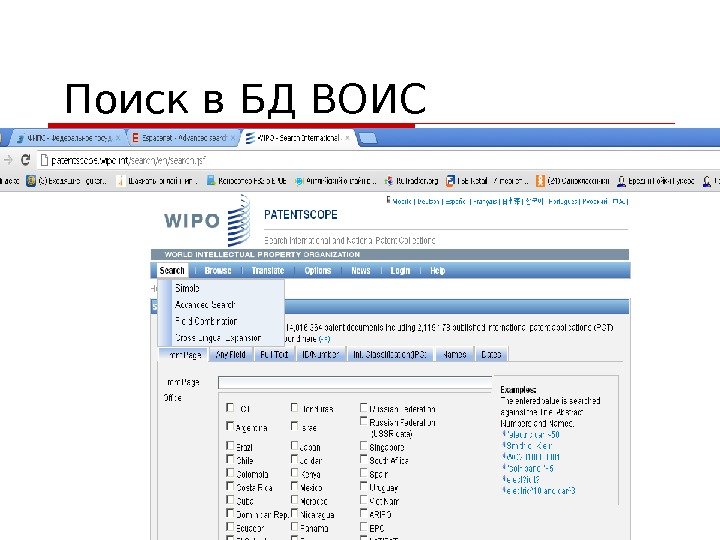Switch to the Names tab
The image size is (720, 540).
(455, 354)
